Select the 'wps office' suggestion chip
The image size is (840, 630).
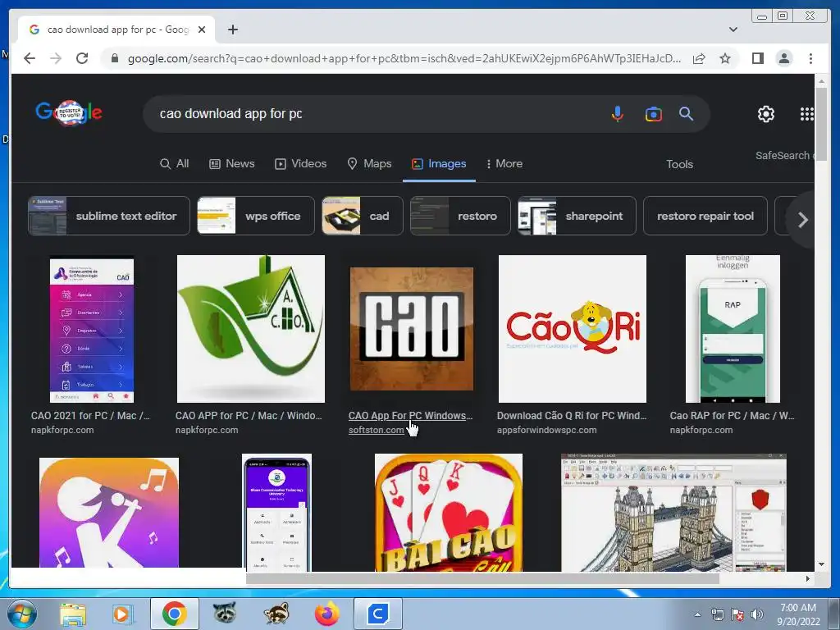256,216
